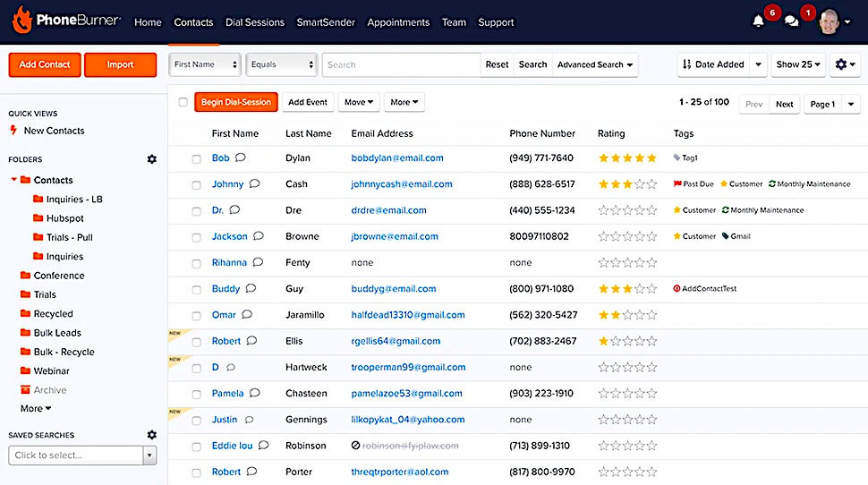Open the Team menu
Viewport: 868px width, 485px height.
tap(454, 22)
